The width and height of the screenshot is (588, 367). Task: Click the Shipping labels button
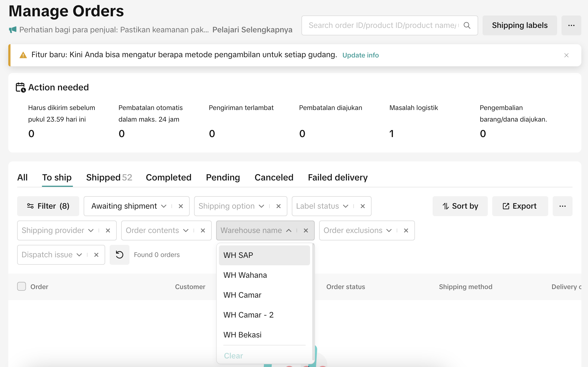520,25
